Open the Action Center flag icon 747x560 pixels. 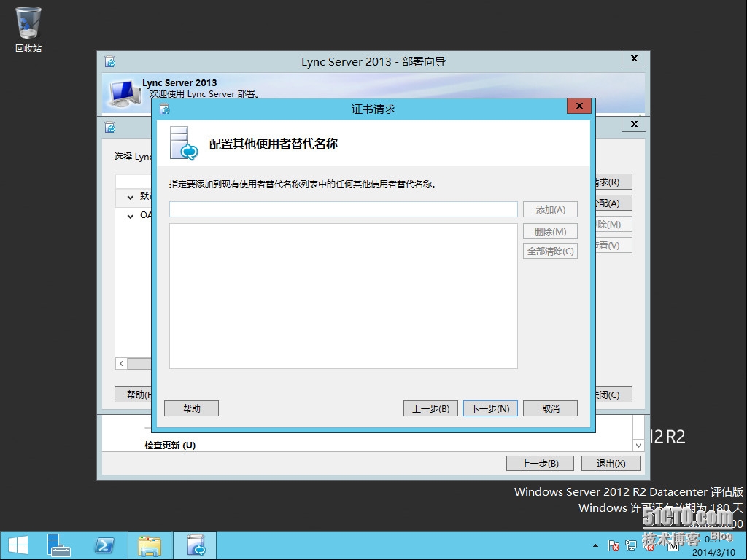coord(613,545)
